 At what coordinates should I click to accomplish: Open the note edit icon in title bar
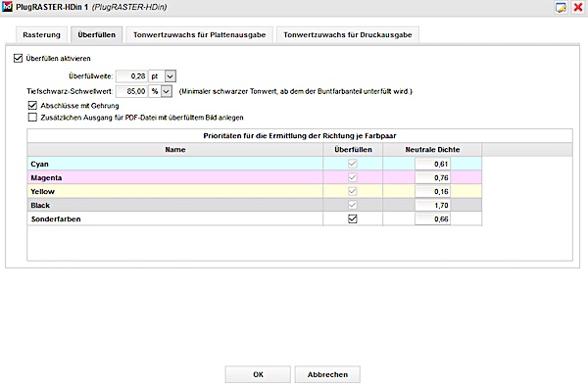[x=561, y=8]
